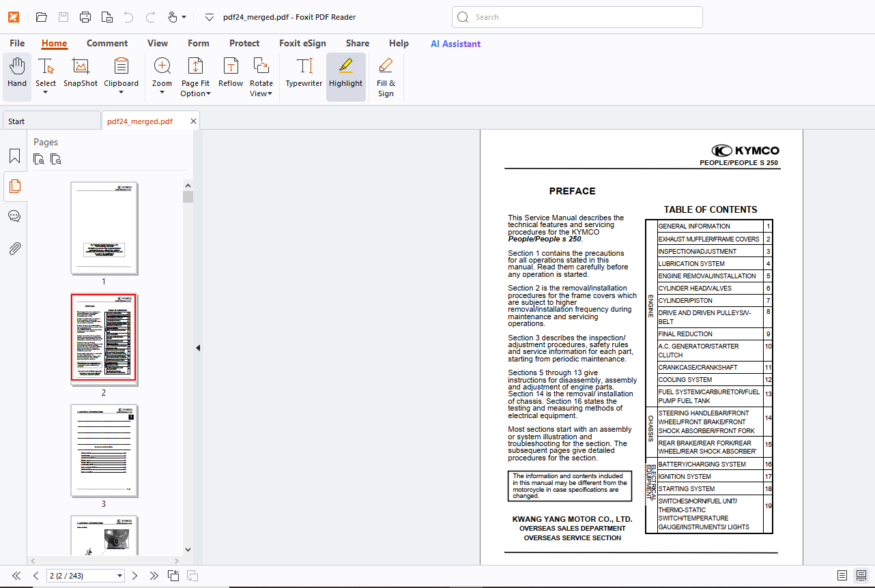Switch to the Start document tab
The width and height of the screenshot is (875, 588).
pyautogui.click(x=51, y=121)
